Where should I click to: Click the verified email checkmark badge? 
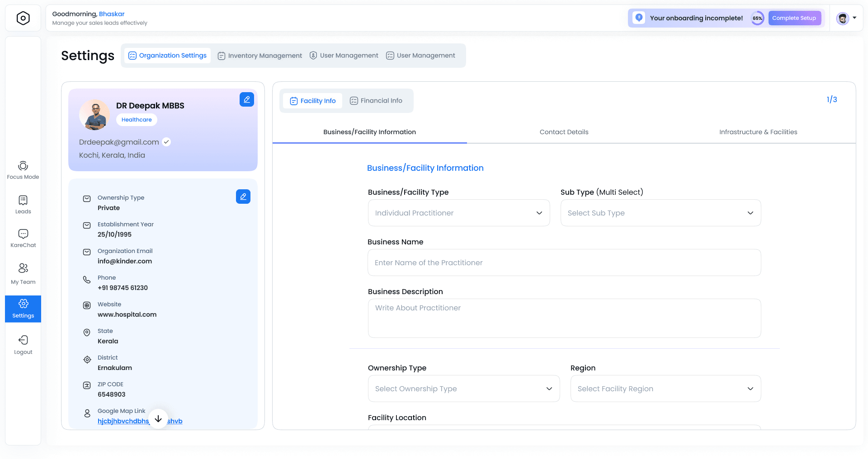click(x=166, y=142)
